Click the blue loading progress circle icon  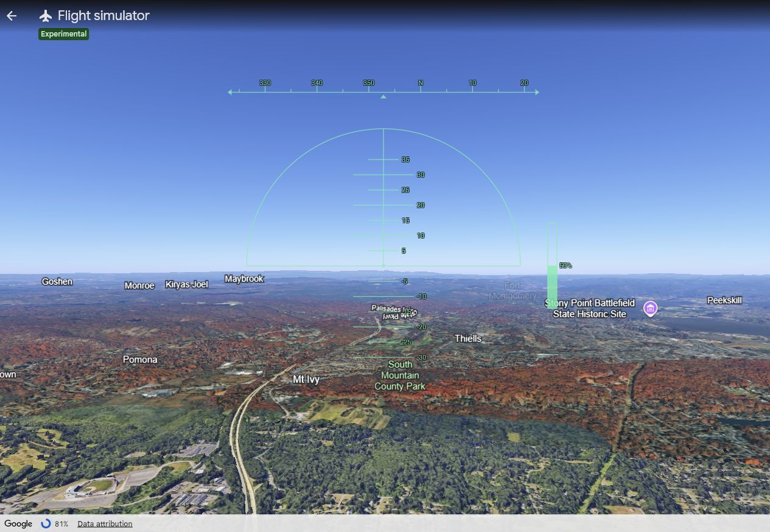pos(46,523)
